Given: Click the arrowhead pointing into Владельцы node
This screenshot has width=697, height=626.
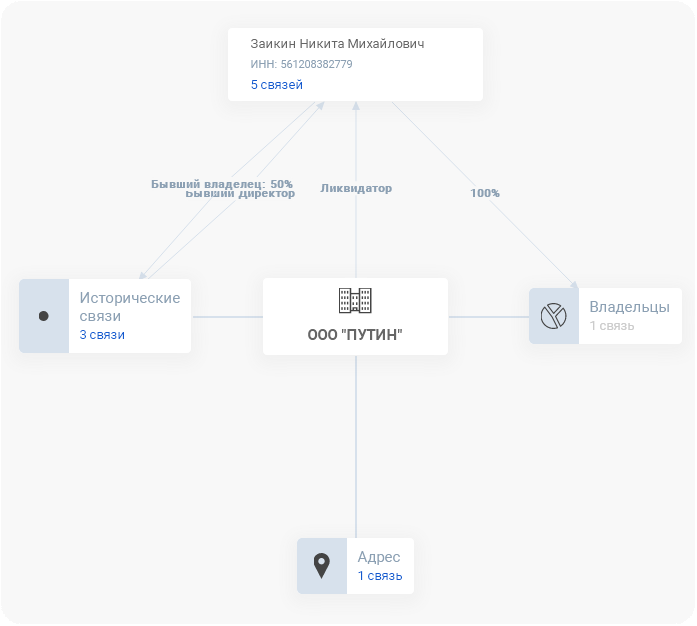Looking at the screenshot, I should (x=575, y=285).
